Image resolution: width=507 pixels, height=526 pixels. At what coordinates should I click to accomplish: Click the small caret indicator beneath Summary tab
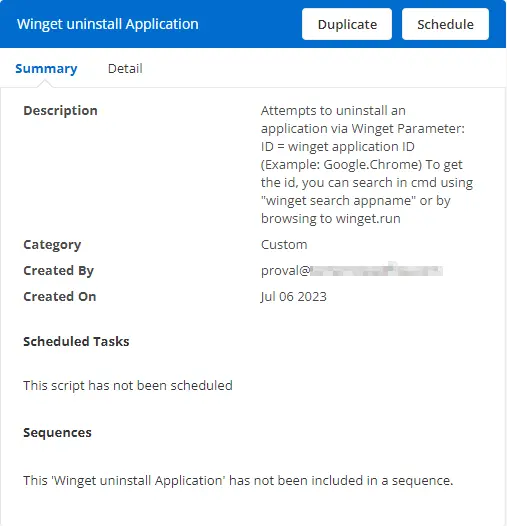(46, 84)
